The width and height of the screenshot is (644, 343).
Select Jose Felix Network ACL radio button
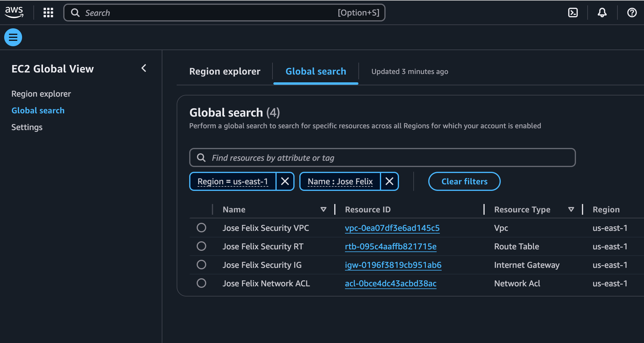click(x=201, y=283)
